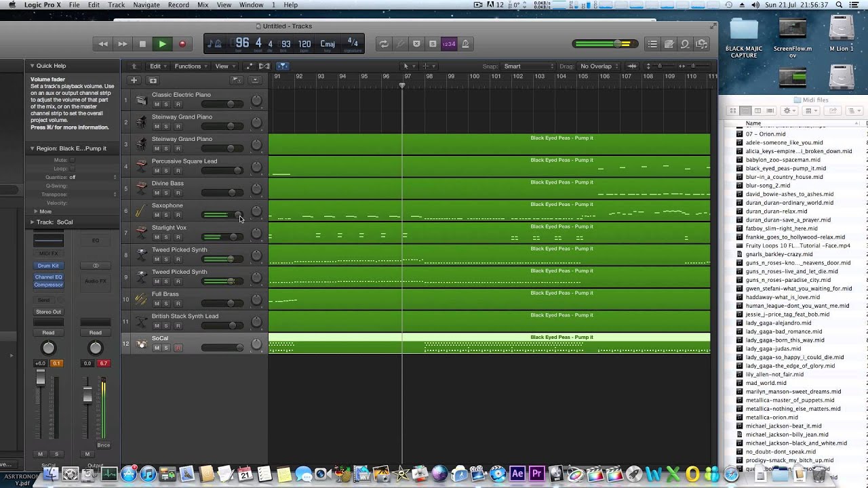Image resolution: width=868 pixels, height=488 pixels.
Task: Open the List Editors panel
Action: pos(652,44)
